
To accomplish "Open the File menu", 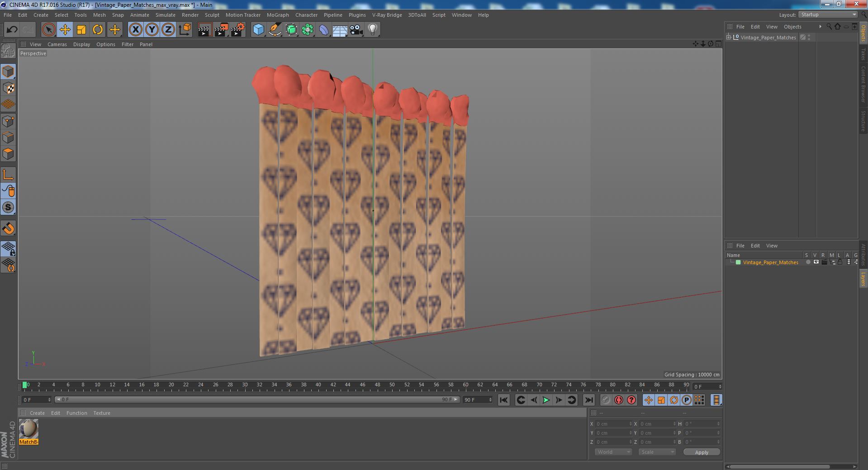I will [x=8, y=15].
